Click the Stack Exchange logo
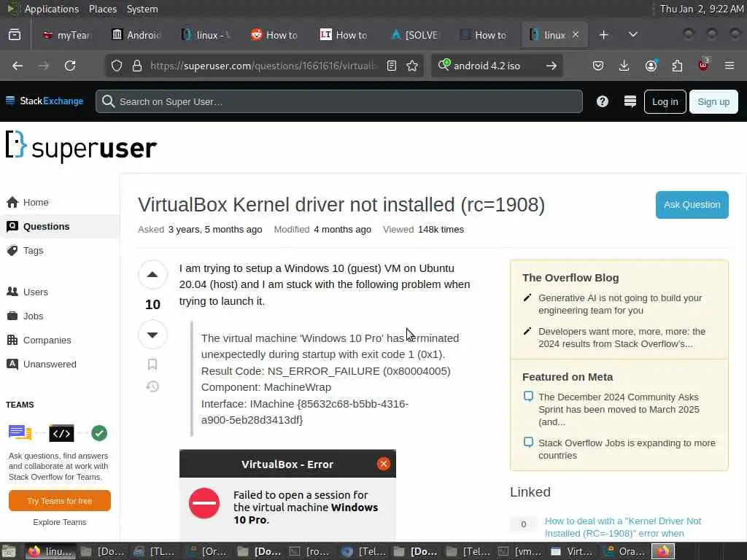747x560 pixels. point(44,101)
